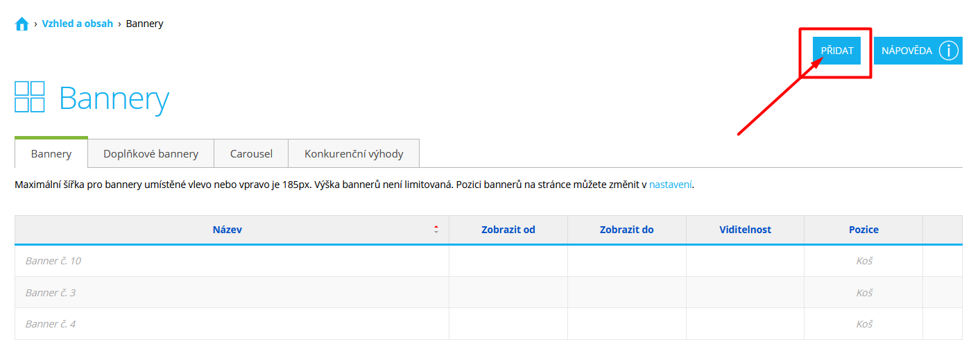
Task: Click Koš cell of Banner č. 4
Action: pyautogui.click(x=863, y=324)
